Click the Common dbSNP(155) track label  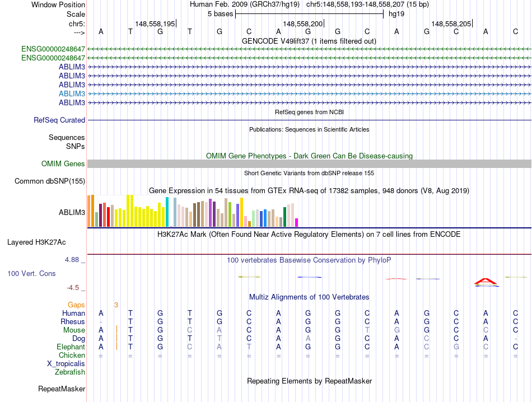[50, 181]
